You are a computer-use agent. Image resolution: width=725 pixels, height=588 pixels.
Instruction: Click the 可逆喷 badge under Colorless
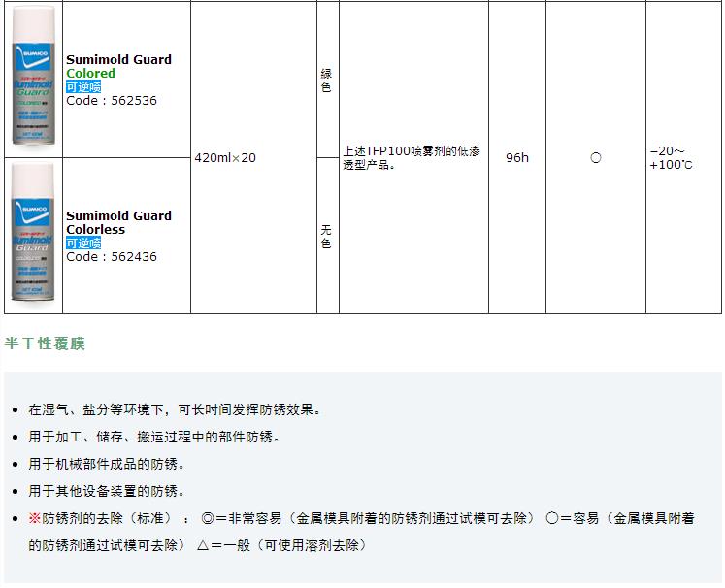click(x=83, y=244)
